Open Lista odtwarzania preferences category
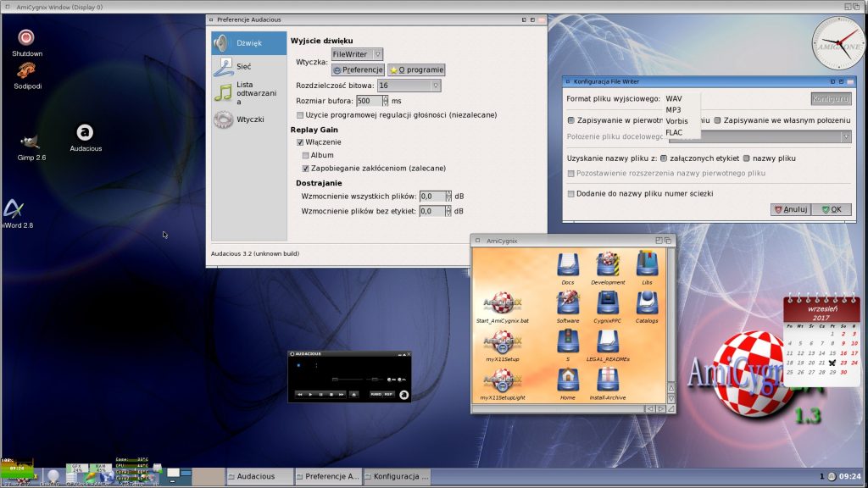The height and width of the screenshot is (488, 868). (248, 93)
